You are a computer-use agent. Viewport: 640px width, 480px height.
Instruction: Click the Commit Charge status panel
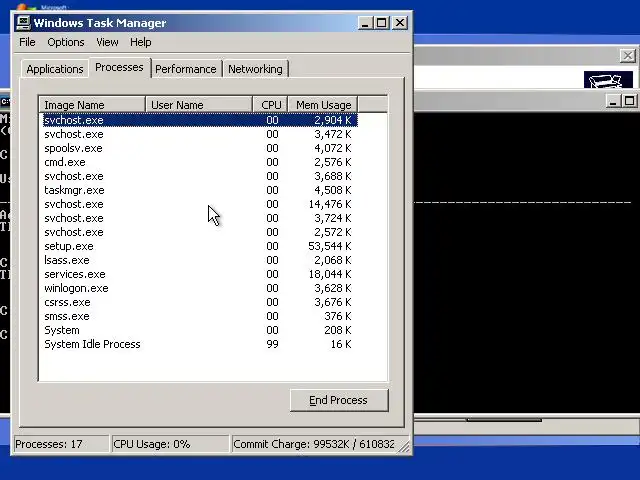[x=314, y=444]
